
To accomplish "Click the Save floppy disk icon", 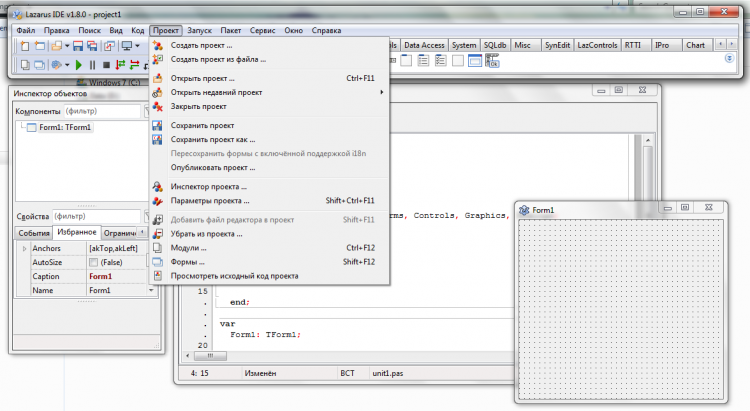I will click(x=77, y=46).
